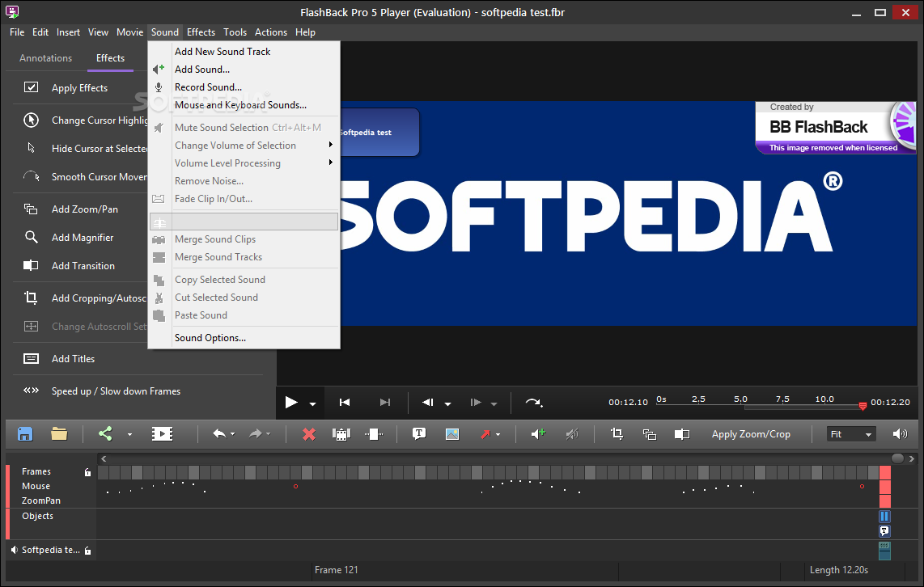Select Add New Sound Track menu entry
Viewport: 924px width, 587px height.
(x=223, y=52)
